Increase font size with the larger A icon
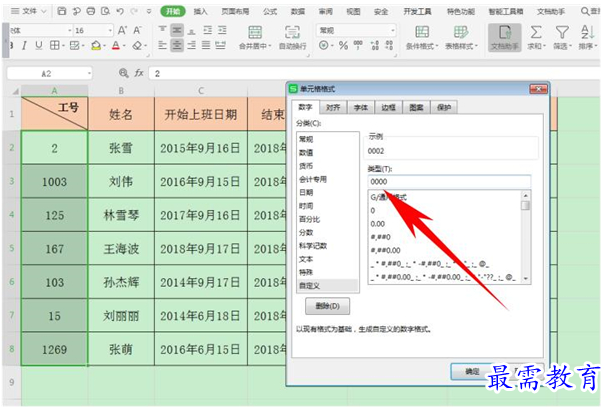Screen dimensions: 609x409 [122, 30]
